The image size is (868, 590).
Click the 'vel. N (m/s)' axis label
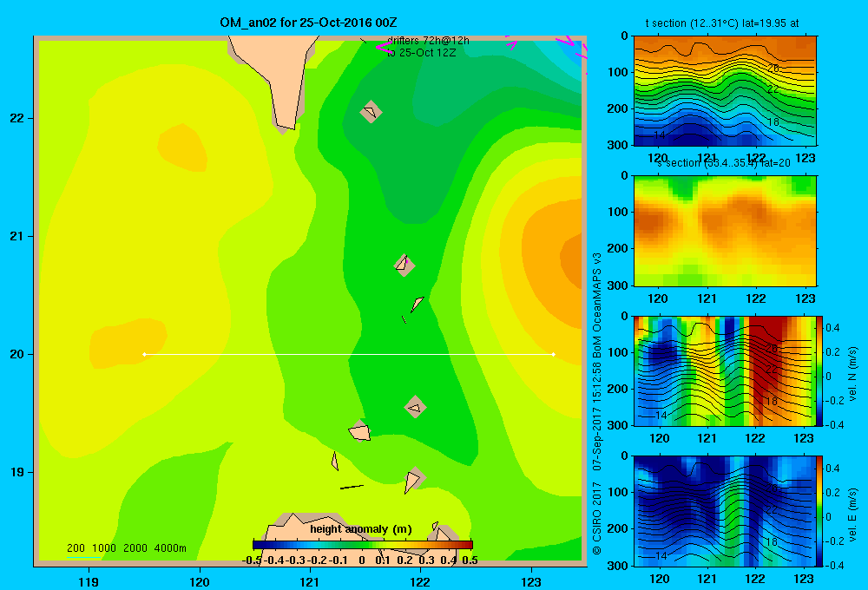[853, 374]
